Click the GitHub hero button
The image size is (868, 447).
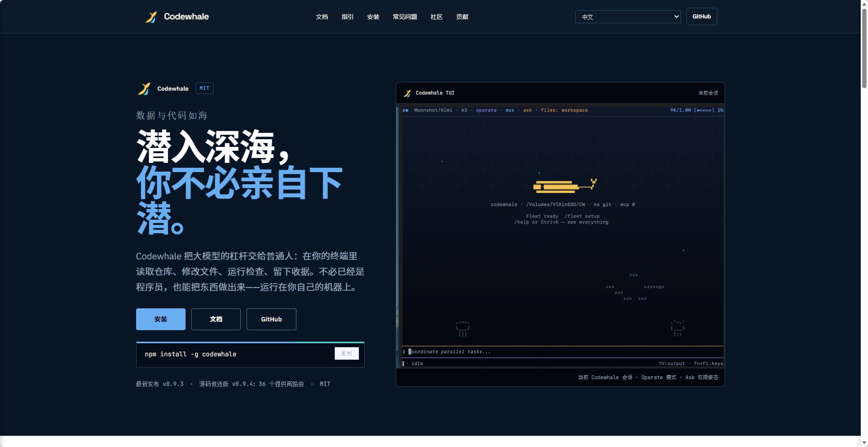coord(271,319)
